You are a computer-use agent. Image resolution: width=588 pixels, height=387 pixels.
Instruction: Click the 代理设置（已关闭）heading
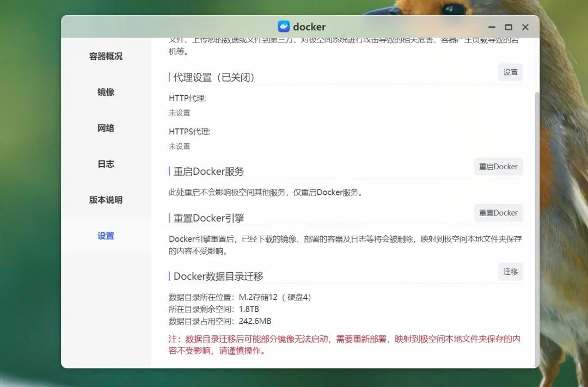pos(214,77)
